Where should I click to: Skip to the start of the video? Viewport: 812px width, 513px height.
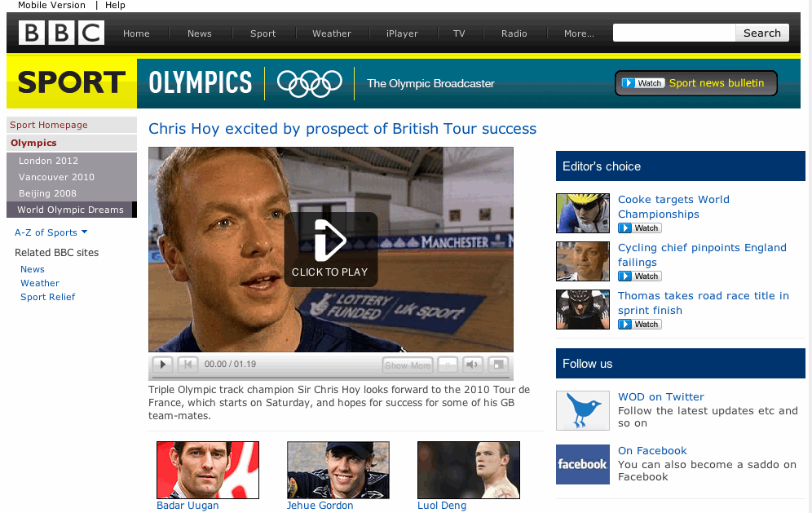click(188, 365)
